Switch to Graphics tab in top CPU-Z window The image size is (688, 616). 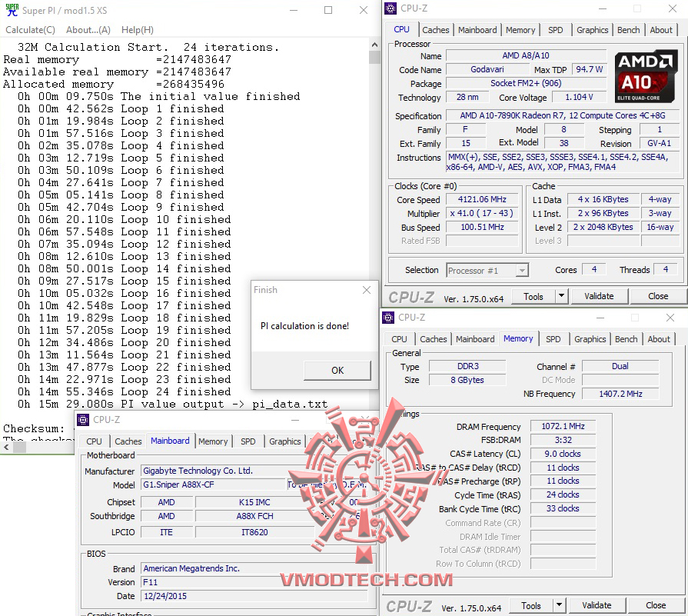(593, 30)
